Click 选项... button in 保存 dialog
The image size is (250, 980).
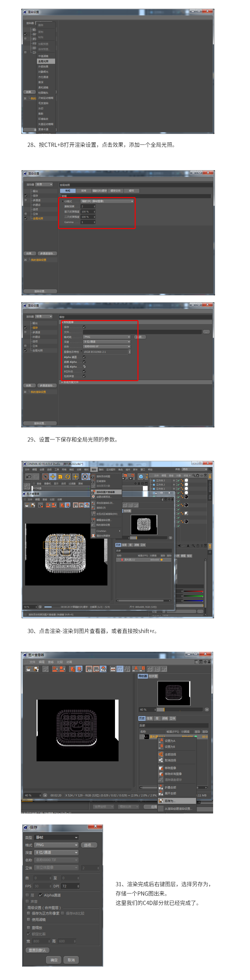89,845
